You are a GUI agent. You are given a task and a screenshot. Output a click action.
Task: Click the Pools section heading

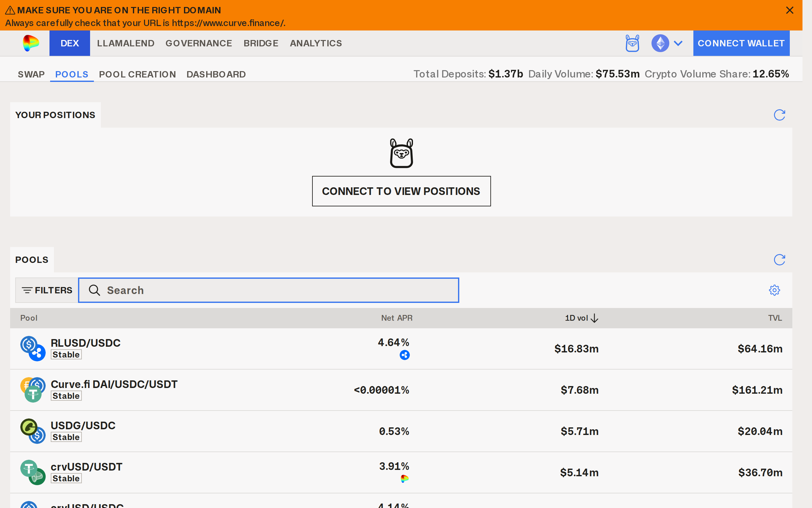tap(32, 260)
